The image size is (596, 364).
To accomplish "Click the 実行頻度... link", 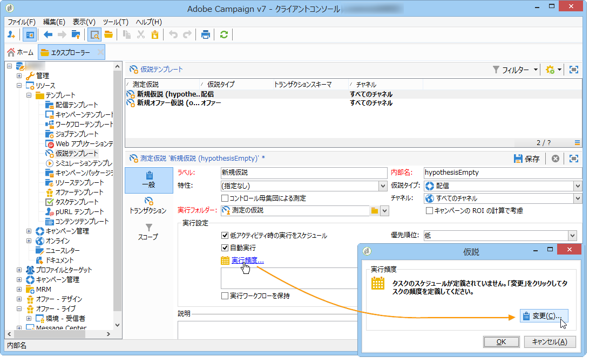I will coord(247,260).
